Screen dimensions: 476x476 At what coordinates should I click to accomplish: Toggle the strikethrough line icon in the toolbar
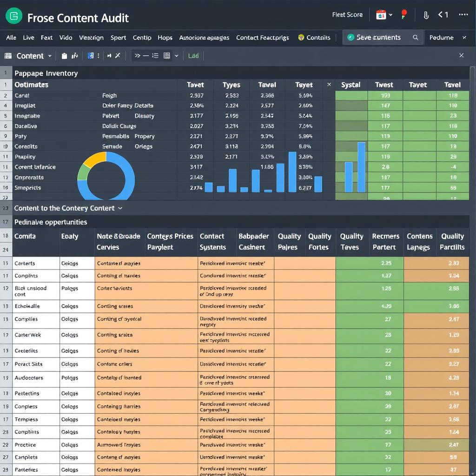[146, 55]
